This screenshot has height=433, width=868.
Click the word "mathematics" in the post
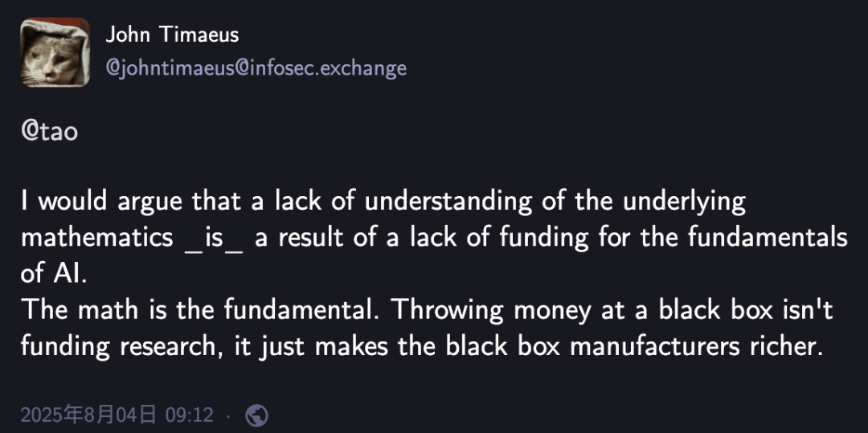pyautogui.click(x=97, y=238)
